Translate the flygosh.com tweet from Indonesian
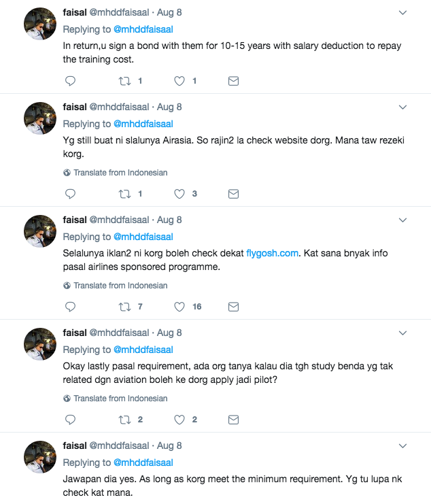 tap(120, 286)
